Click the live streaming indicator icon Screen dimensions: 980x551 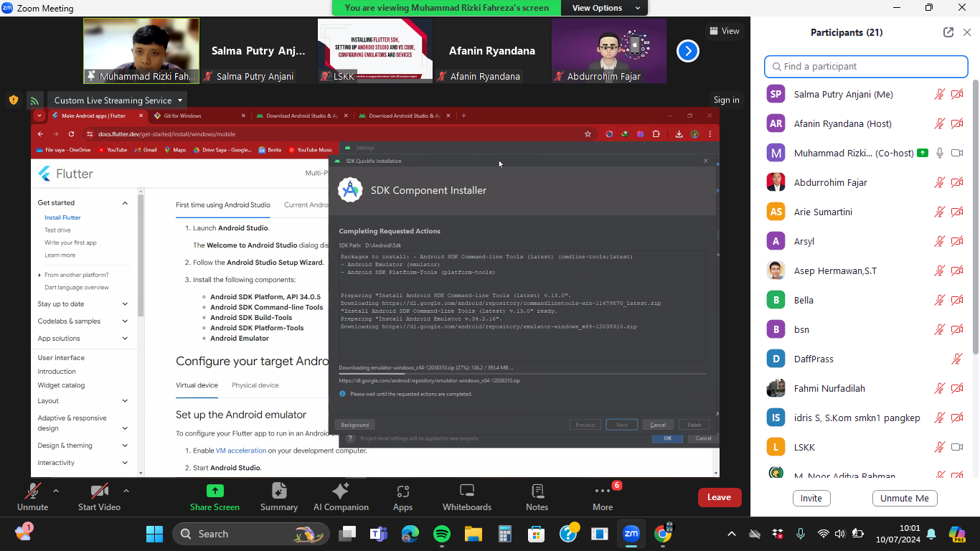tap(34, 100)
